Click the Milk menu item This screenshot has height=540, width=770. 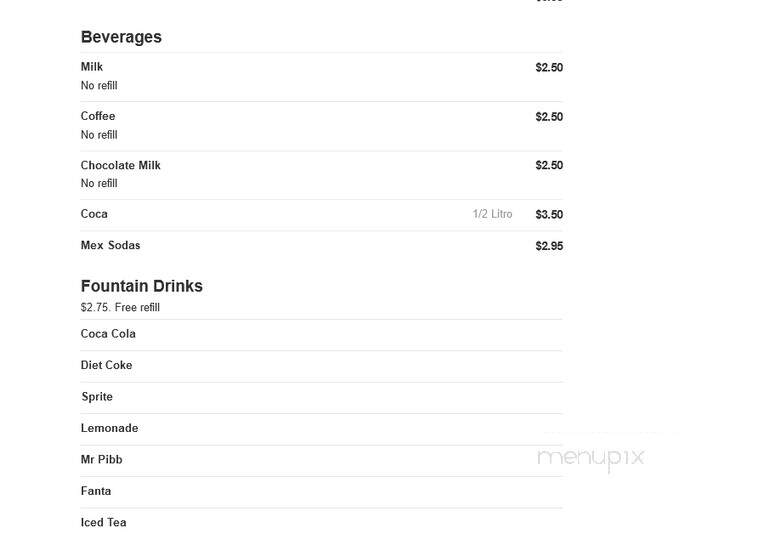[92, 67]
